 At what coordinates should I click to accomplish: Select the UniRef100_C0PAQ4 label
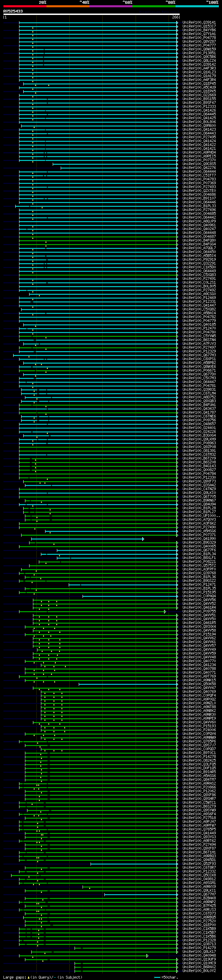(x=199, y=596)
